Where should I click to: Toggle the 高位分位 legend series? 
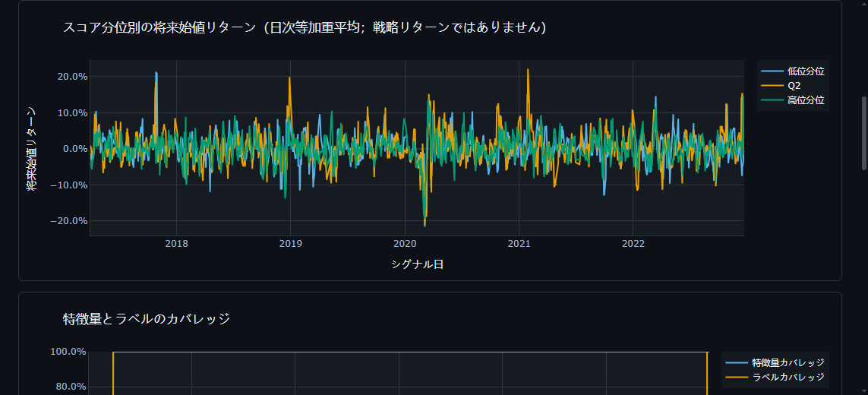pyautogui.click(x=793, y=100)
